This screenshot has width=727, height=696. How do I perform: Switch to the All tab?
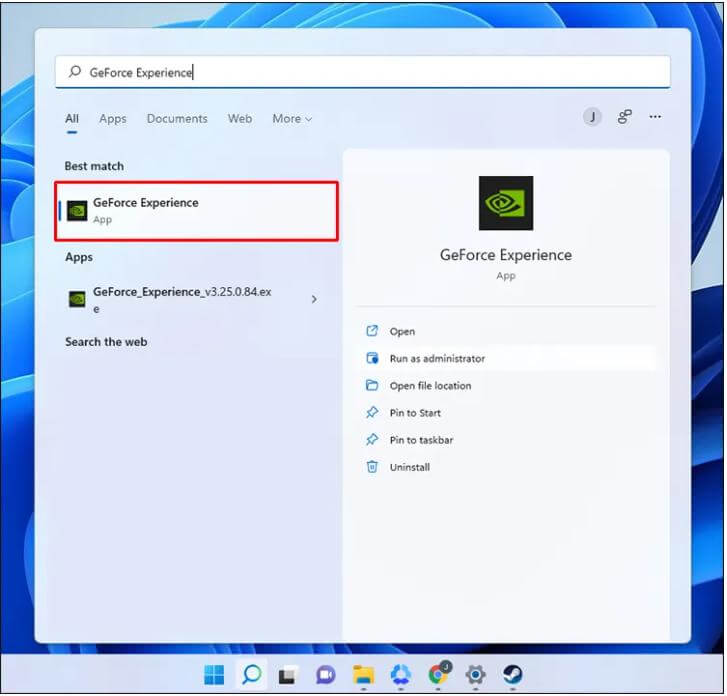pos(72,119)
